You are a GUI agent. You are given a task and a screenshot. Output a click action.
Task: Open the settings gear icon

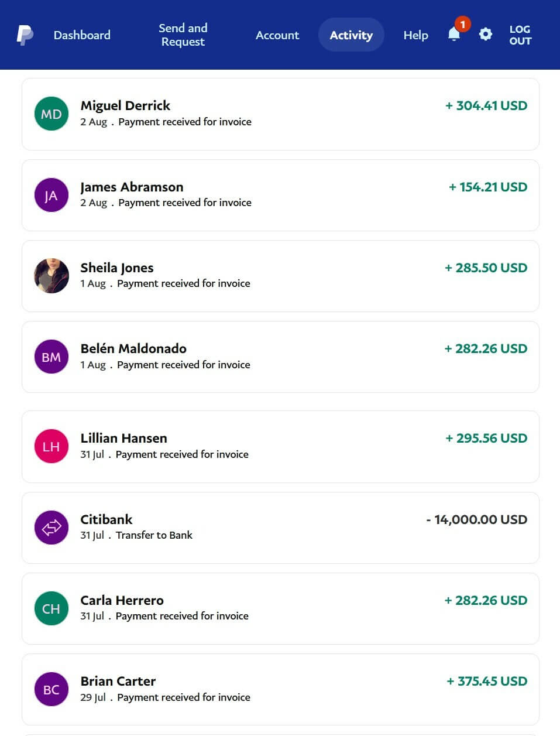point(485,35)
